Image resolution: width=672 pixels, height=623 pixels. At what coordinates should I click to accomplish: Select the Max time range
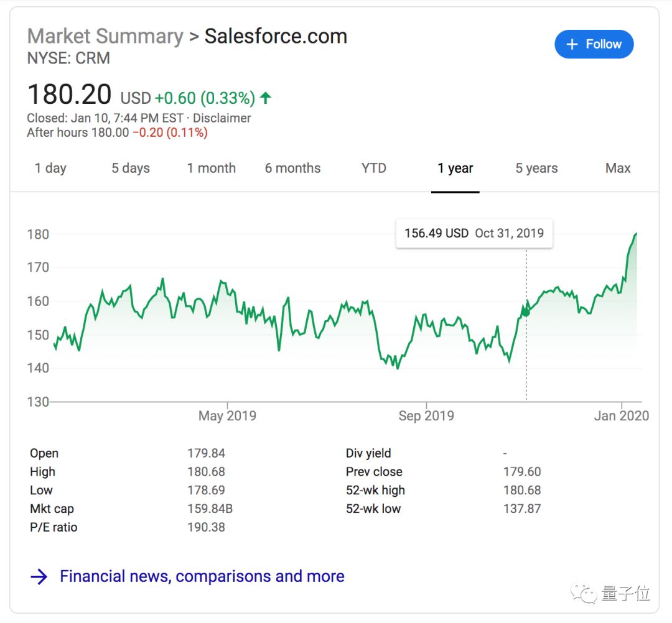(617, 168)
